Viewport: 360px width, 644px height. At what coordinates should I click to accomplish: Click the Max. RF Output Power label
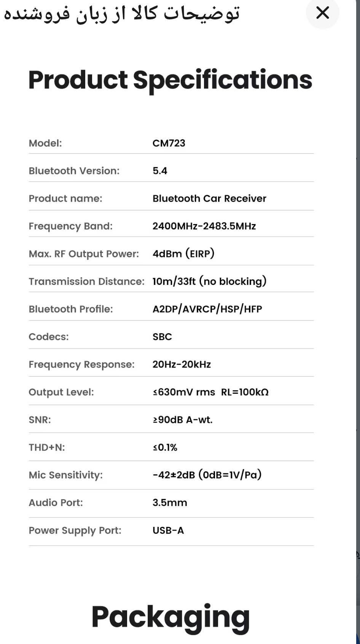coord(84,254)
